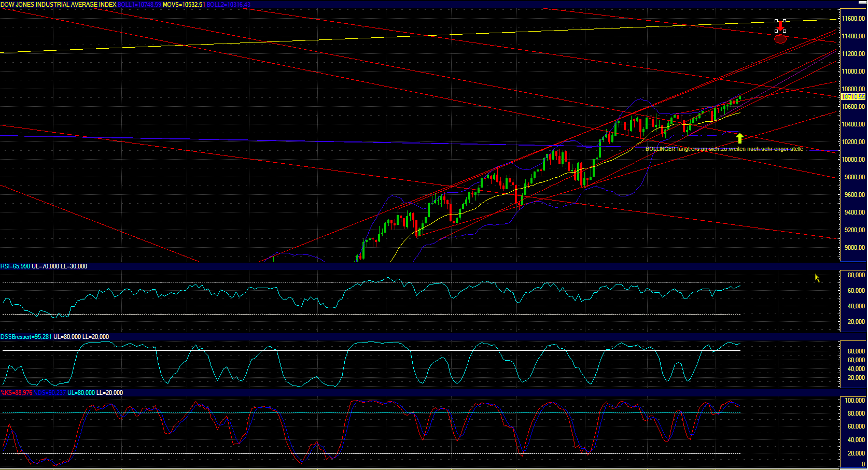Screen dimensions: 868x470
Task: Click the 9200,00 price axis label
Action: [x=855, y=230]
